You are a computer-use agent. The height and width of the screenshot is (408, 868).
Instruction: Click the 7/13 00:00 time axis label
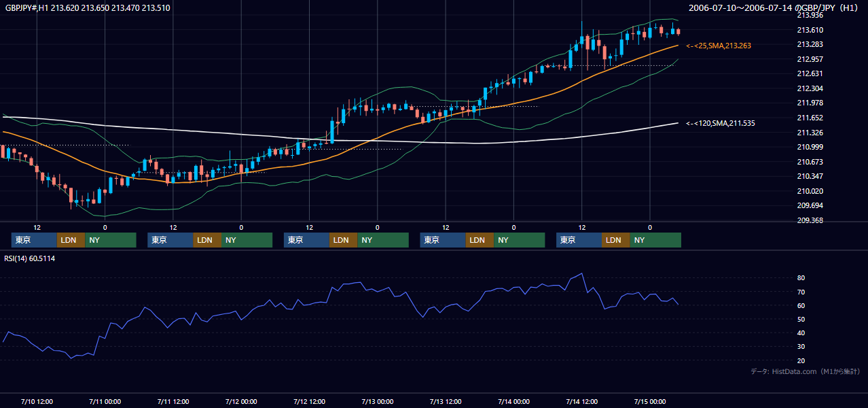[378, 401]
